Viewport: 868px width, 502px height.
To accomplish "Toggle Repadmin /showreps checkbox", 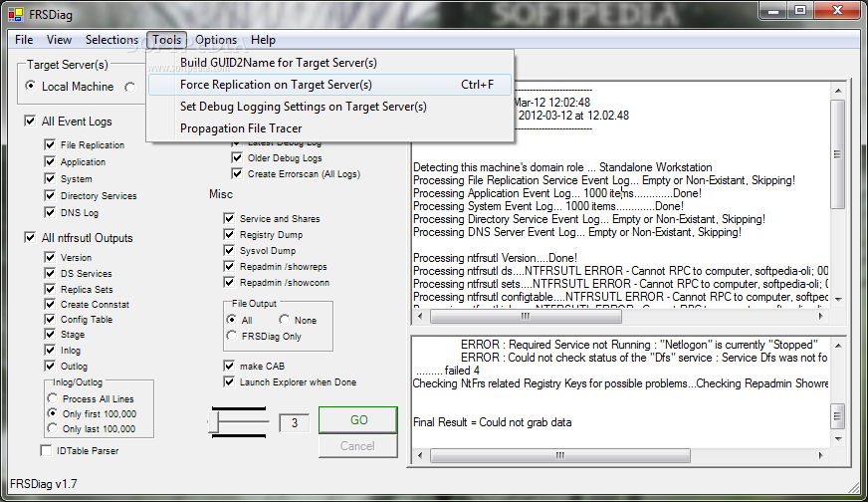I will pos(229,267).
